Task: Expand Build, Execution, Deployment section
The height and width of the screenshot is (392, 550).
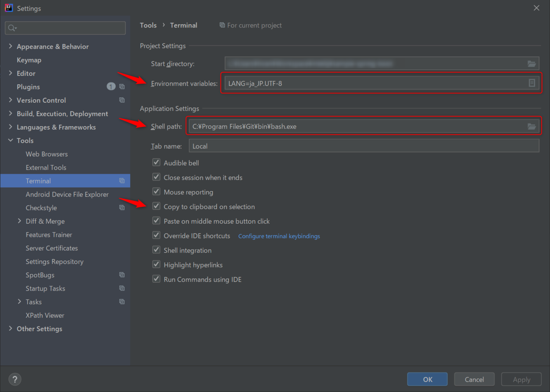Action: pos(11,114)
